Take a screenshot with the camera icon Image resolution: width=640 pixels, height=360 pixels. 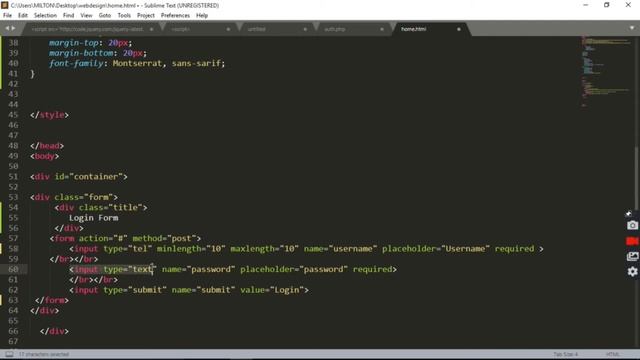(x=632, y=225)
